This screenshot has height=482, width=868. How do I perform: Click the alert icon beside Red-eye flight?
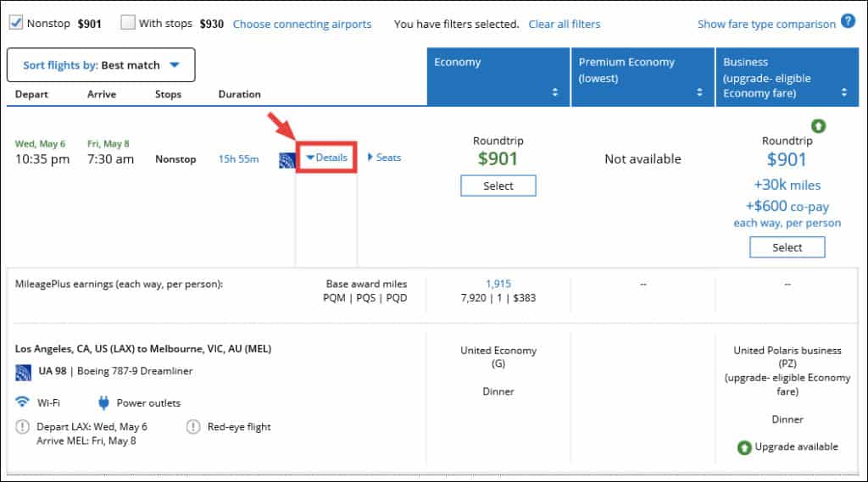[x=192, y=427]
